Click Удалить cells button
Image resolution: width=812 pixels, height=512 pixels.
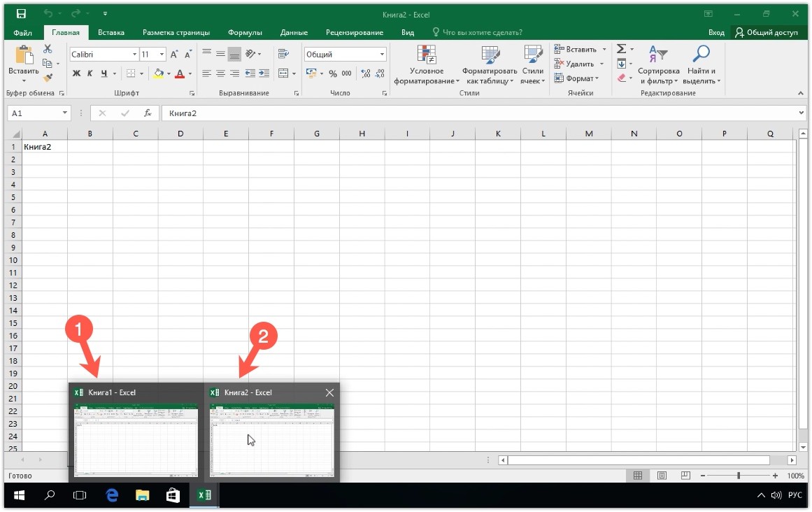pos(579,64)
